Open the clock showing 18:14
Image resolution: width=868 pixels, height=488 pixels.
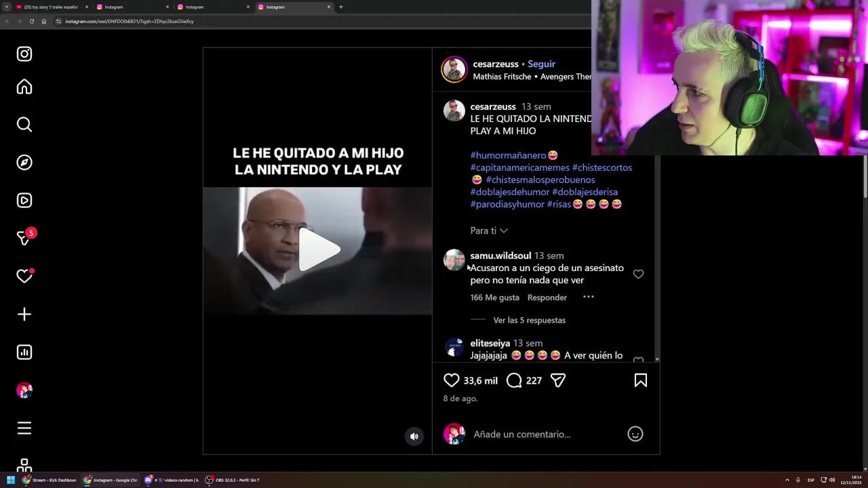852,480
